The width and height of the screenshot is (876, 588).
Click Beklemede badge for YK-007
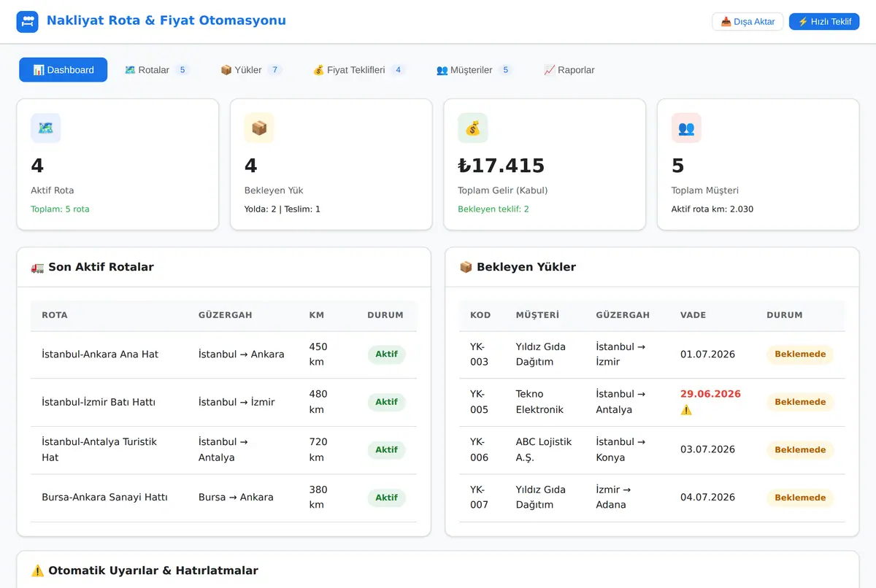800,498
